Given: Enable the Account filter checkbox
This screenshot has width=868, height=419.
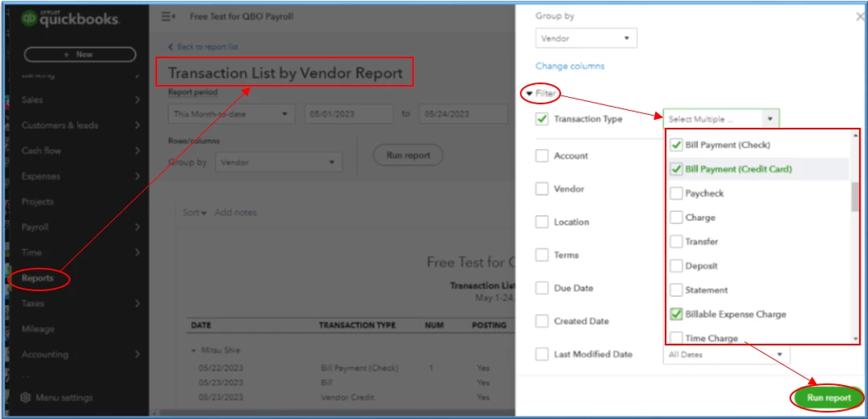Looking at the screenshot, I should click(542, 156).
